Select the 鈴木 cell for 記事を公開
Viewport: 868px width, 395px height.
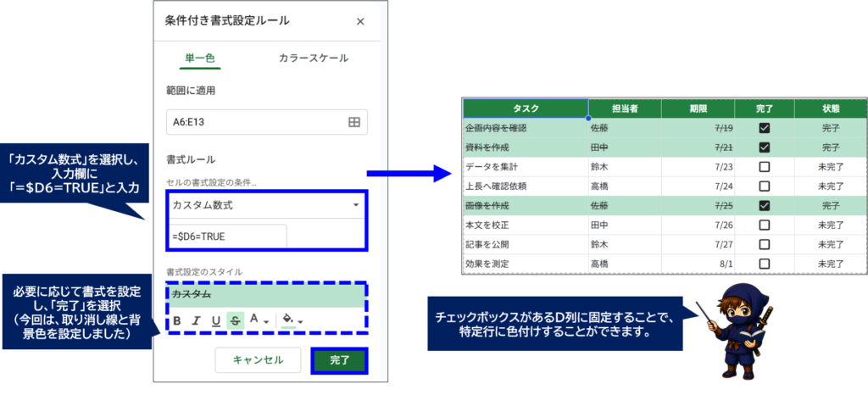(x=625, y=244)
